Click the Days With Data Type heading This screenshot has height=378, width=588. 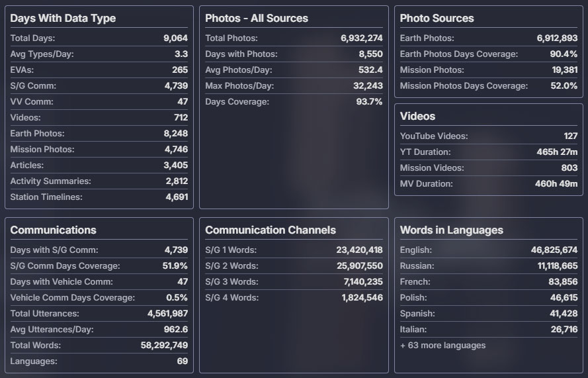[x=63, y=19]
